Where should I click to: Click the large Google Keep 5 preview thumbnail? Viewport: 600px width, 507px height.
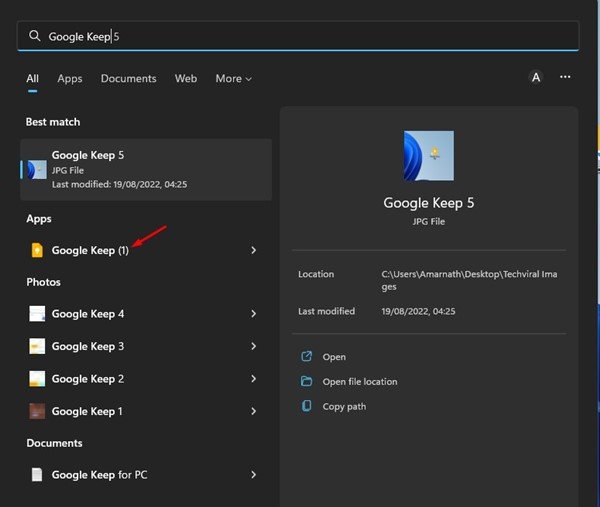[x=428, y=156]
